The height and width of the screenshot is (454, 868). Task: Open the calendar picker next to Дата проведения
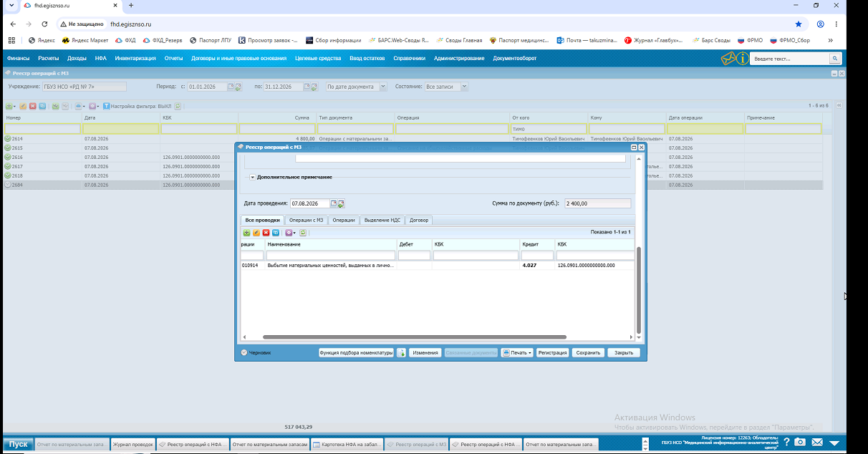click(334, 203)
